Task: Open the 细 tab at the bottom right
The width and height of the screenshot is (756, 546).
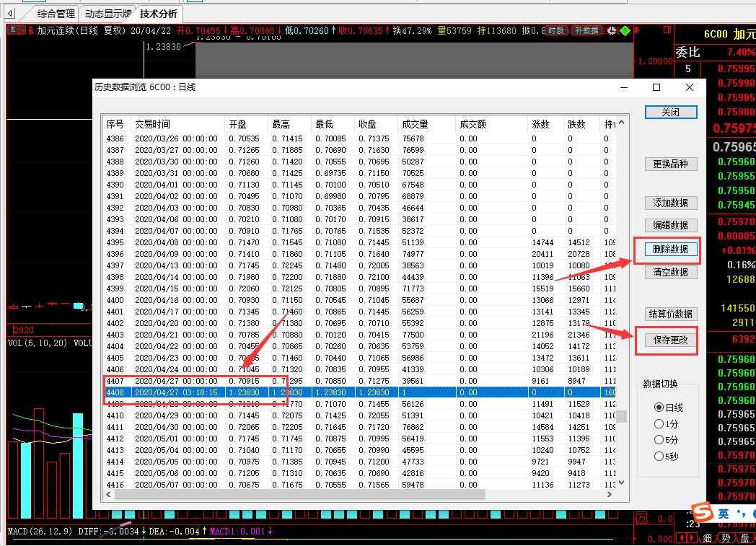Action: 707,538
